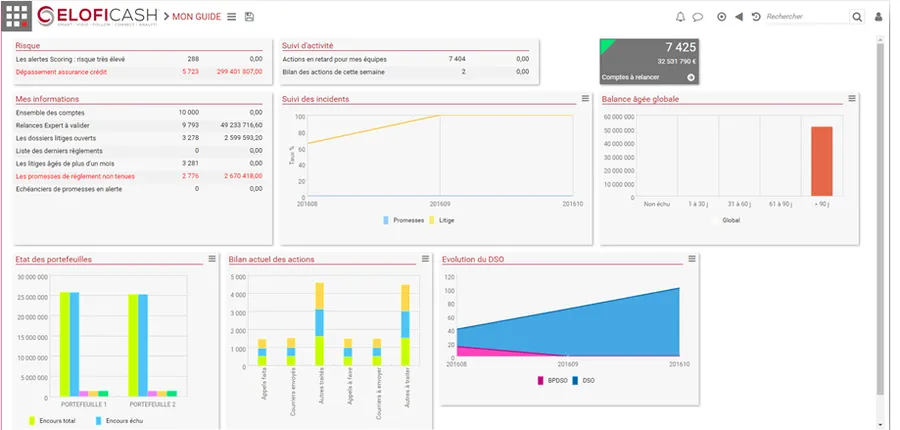Click the Comptes à relancer arrow button
Screen dimensions: 900x430
691,77
